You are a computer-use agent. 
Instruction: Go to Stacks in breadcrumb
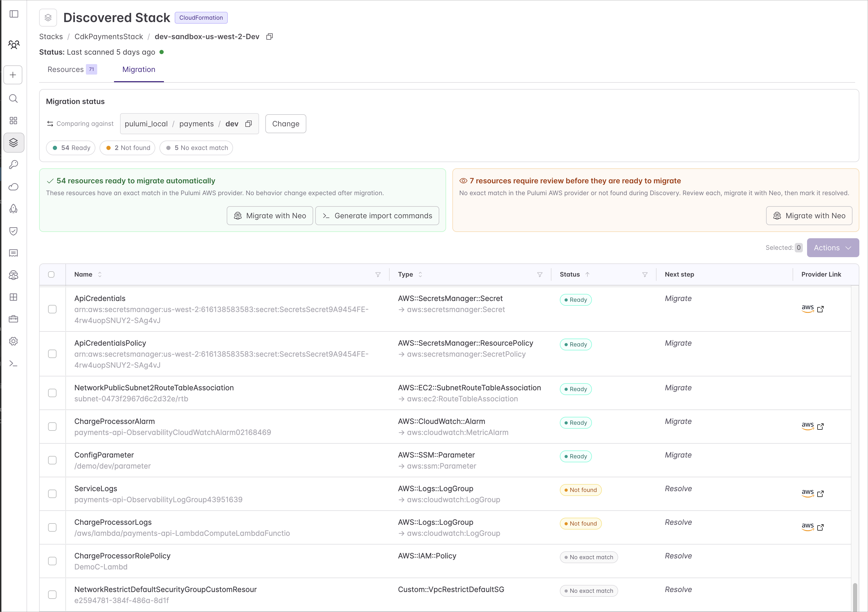[51, 37]
